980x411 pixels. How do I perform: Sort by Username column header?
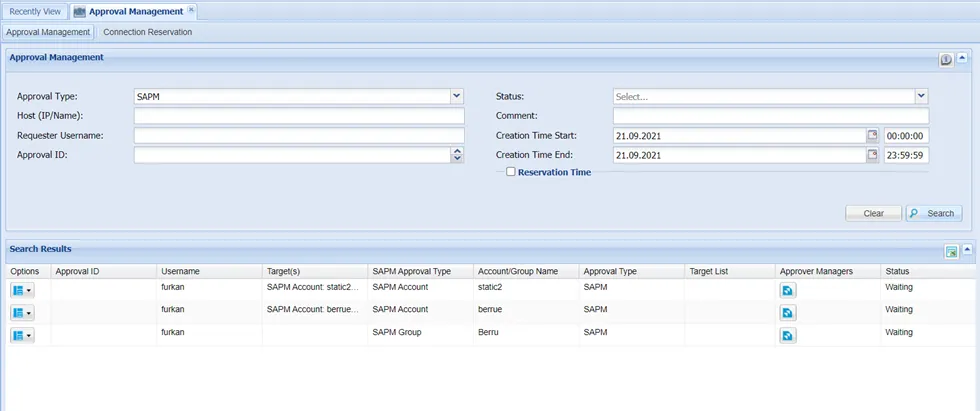coord(209,272)
